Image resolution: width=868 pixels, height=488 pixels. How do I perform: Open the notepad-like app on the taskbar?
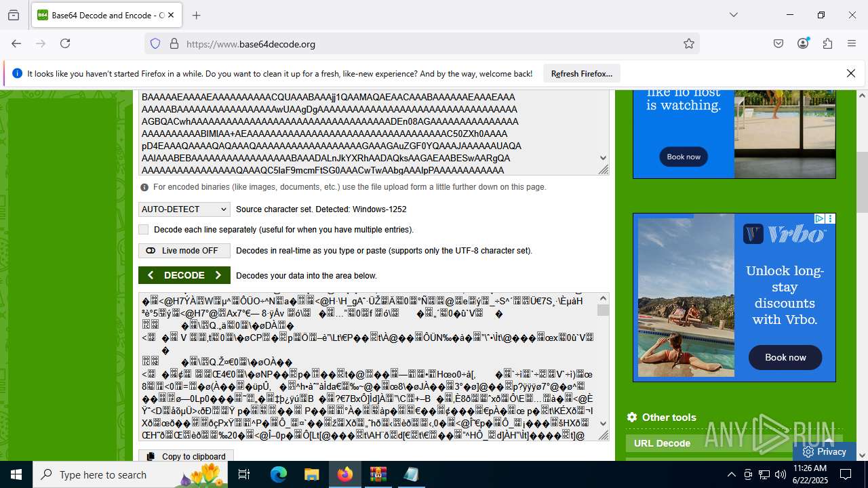411,474
